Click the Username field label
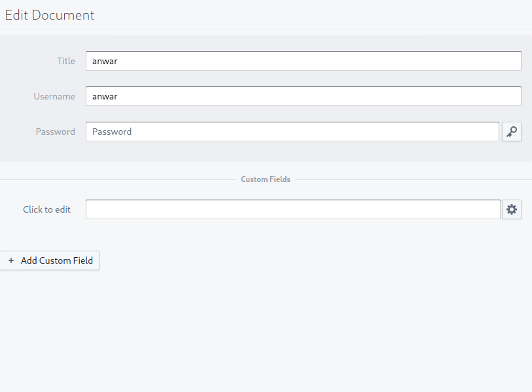 click(54, 96)
